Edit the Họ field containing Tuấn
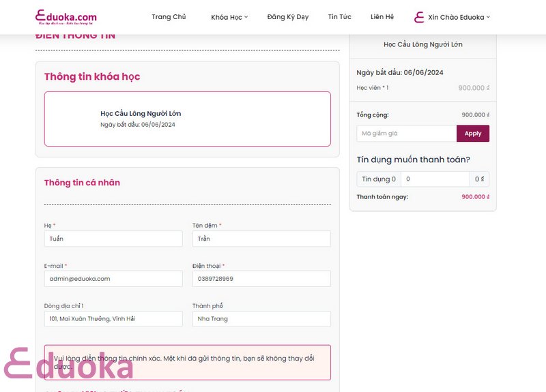Image resolution: width=546 pixels, height=392 pixels. 113,239
